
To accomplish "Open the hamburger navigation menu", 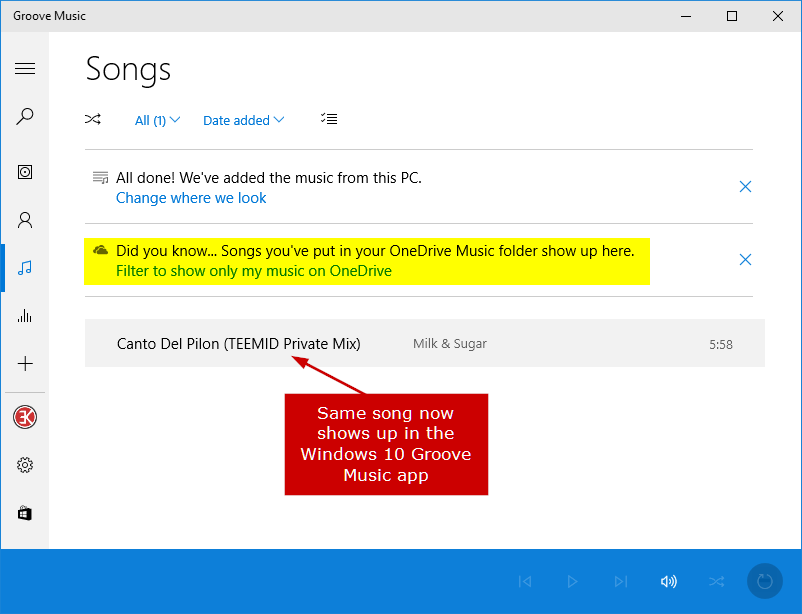I will click(x=25, y=69).
